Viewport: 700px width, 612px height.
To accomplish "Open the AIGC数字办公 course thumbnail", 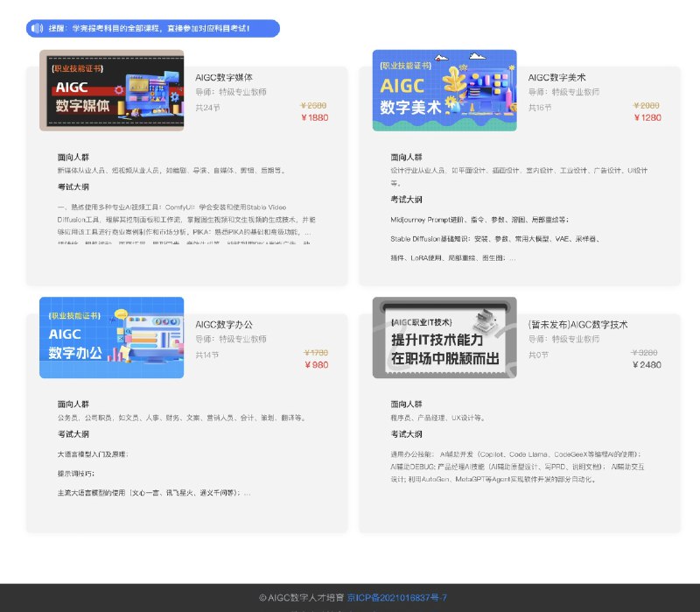I will [112, 337].
